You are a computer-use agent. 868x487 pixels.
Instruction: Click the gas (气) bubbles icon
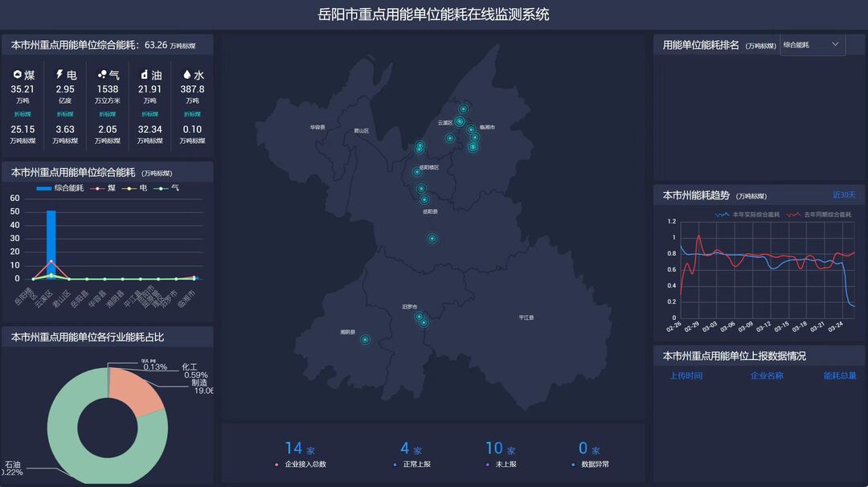pos(102,75)
